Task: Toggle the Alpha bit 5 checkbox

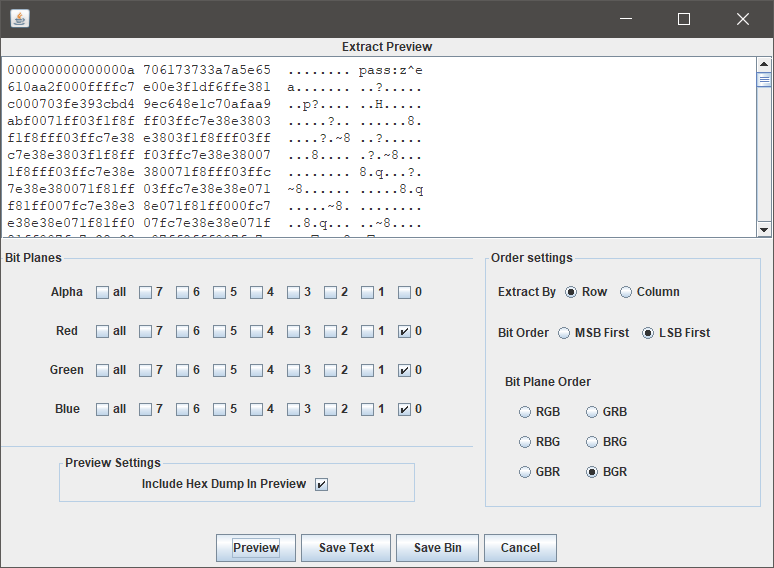Action: 219,293
